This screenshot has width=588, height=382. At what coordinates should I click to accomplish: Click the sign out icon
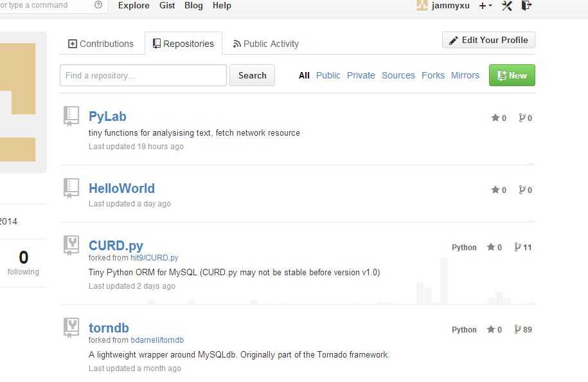[x=526, y=6]
